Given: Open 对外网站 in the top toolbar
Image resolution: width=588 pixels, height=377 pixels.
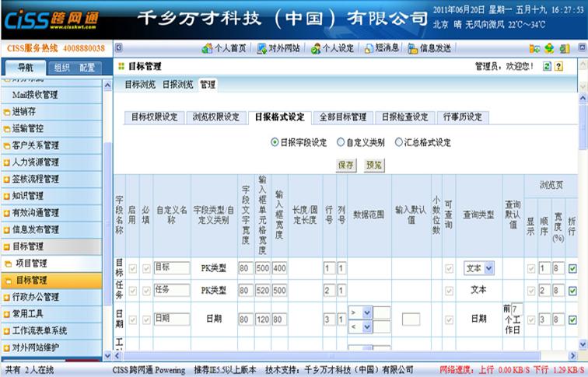Looking at the screenshot, I should coord(279,48).
